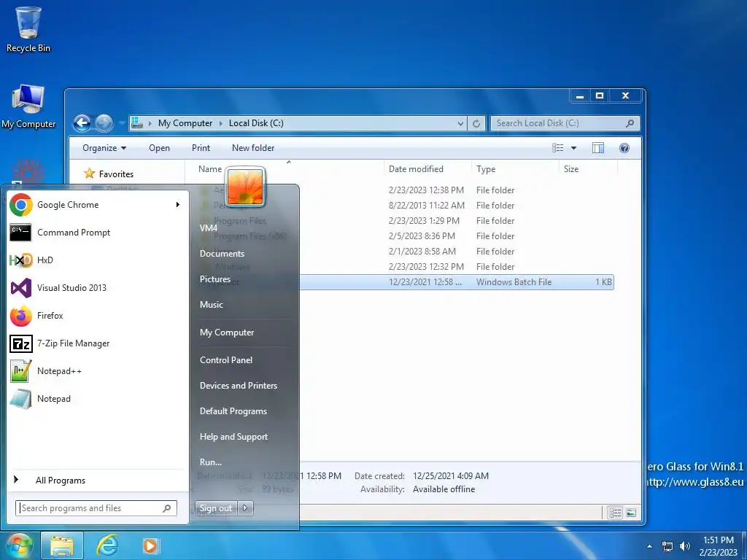This screenshot has height=560, width=747.
Task: Select the Windows Batch File row
Action: pyautogui.click(x=404, y=282)
